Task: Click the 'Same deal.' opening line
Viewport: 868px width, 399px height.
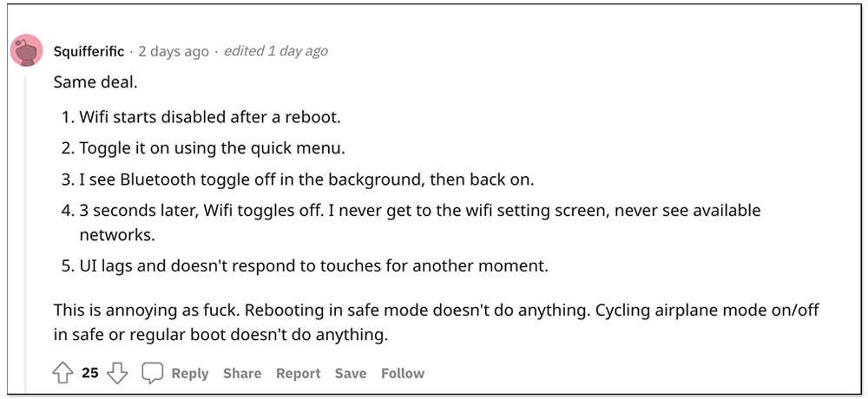Action: pos(95,82)
